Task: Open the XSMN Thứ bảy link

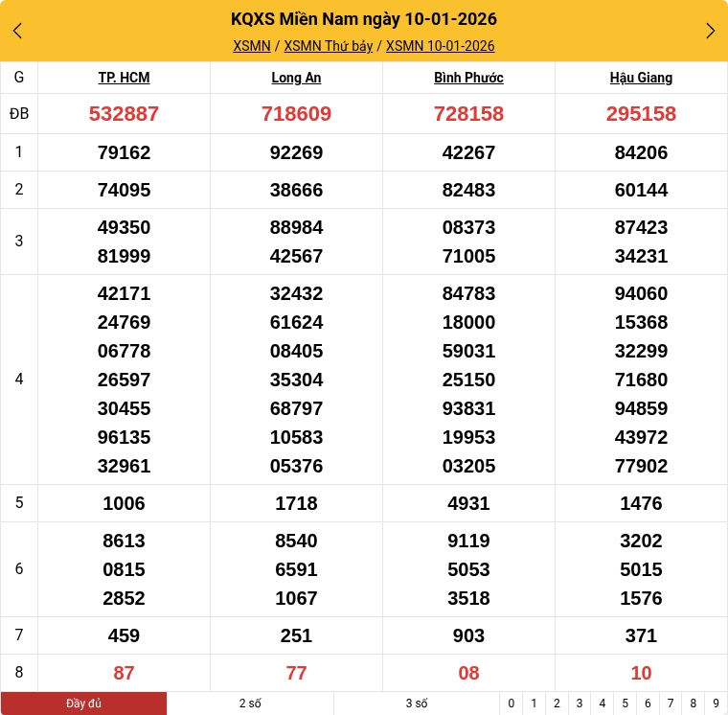Action: 329,46
